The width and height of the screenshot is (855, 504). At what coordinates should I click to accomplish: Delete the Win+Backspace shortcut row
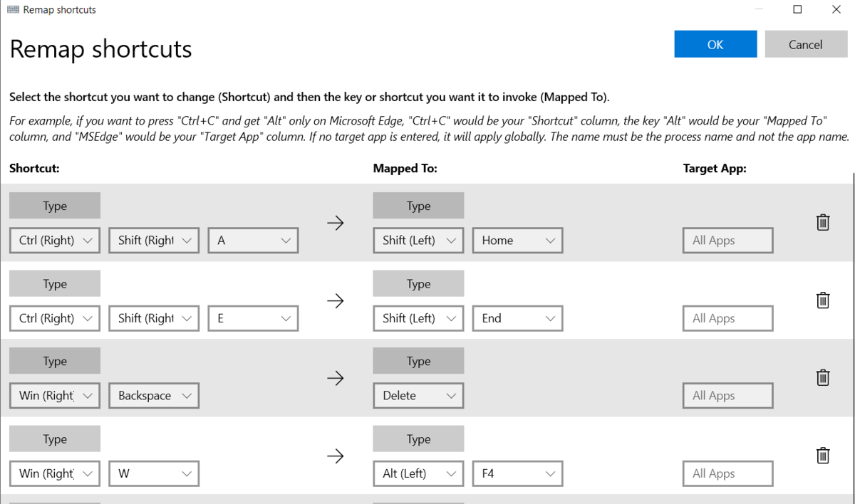click(x=822, y=377)
